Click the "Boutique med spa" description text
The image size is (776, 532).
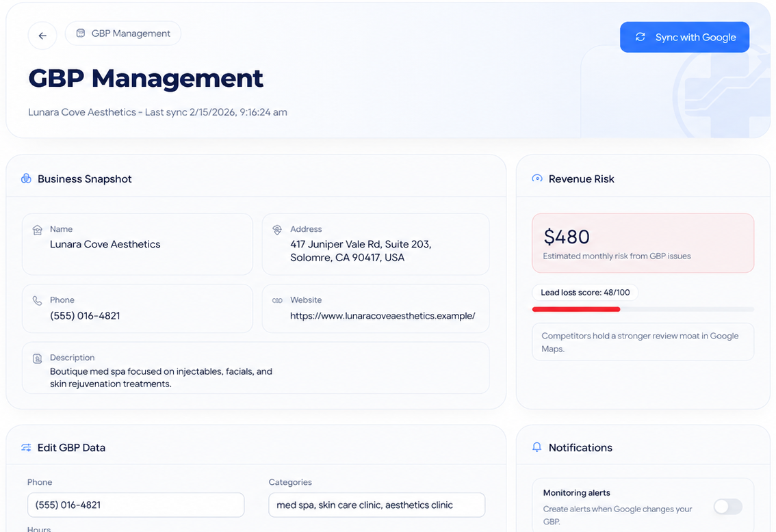point(161,377)
